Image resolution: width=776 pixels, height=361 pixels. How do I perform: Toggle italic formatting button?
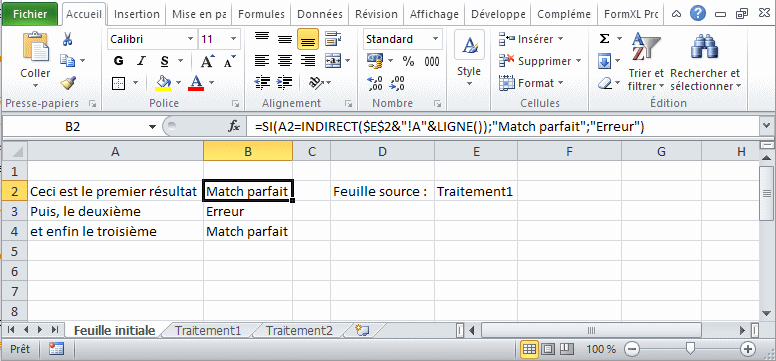tap(142, 61)
